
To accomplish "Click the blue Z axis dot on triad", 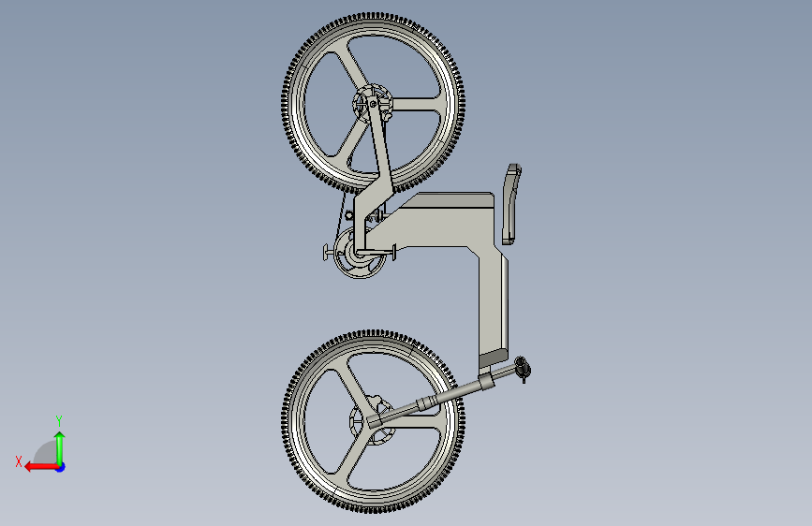I will point(61,467).
